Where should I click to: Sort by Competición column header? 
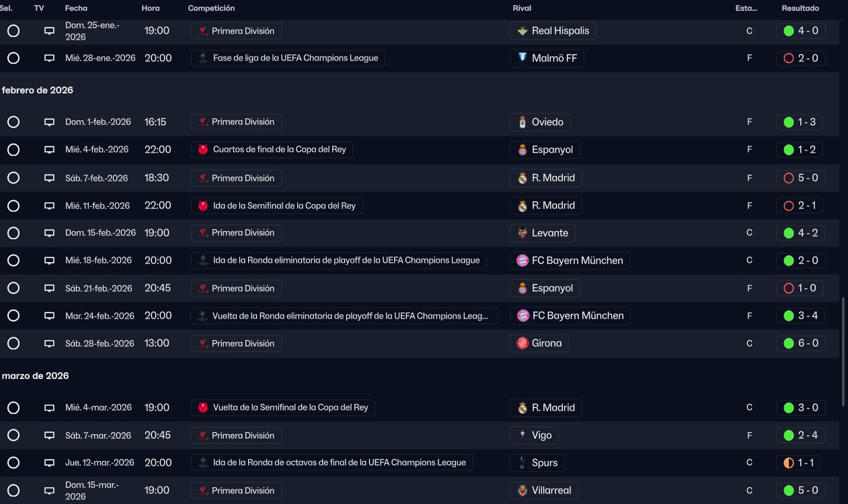click(x=211, y=8)
